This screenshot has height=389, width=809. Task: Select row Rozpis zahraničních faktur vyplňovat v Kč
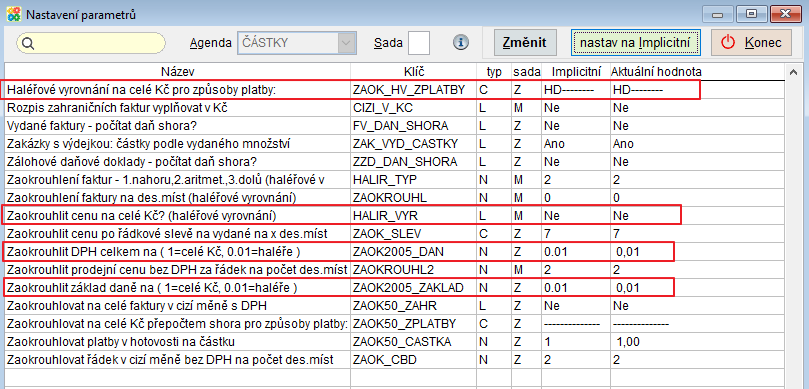(394, 108)
